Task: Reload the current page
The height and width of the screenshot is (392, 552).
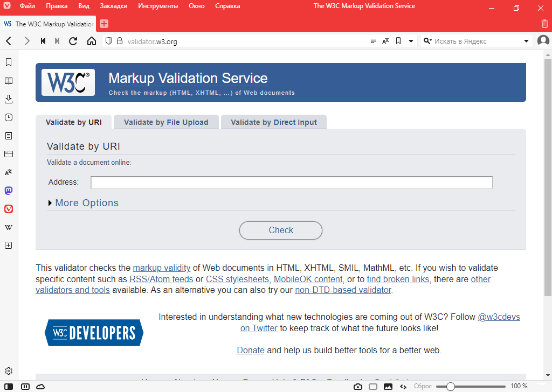Action: [x=74, y=41]
